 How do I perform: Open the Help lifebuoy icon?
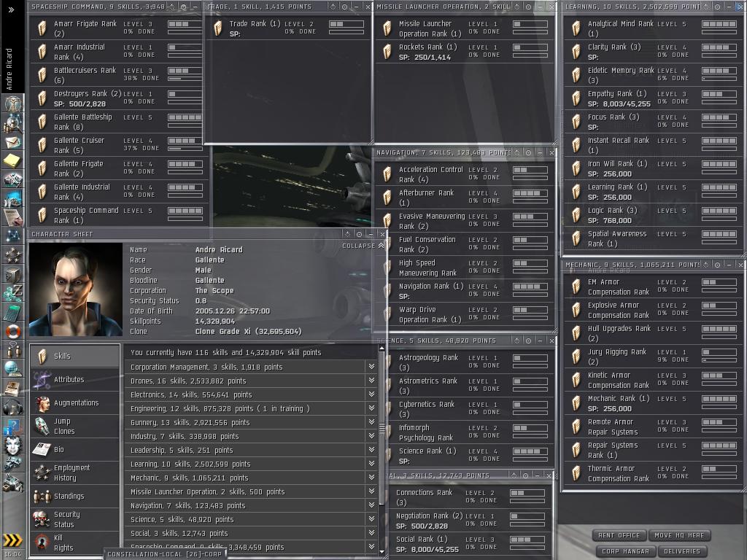(12, 330)
